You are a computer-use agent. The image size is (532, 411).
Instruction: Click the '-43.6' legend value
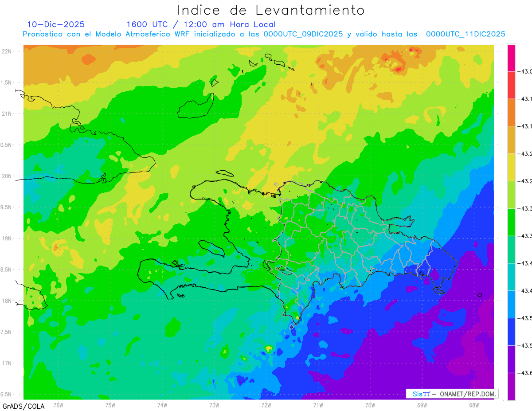(x=524, y=373)
